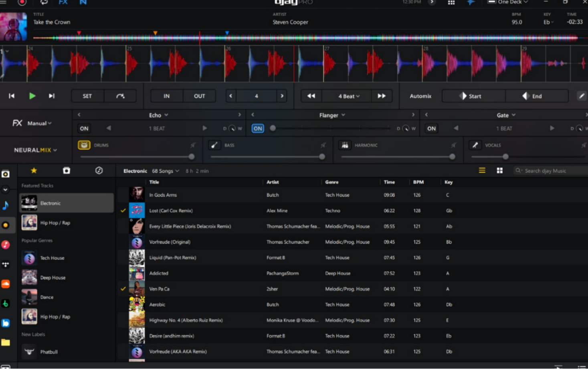Select the Deep House genre
588x369 pixels.
67,278
